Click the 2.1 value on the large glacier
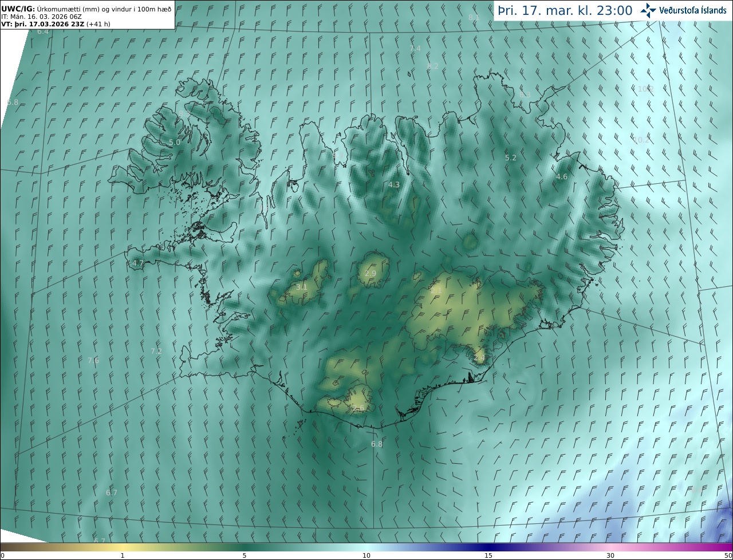The width and height of the screenshot is (733, 560). pyautogui.click(x=436, y=290)
